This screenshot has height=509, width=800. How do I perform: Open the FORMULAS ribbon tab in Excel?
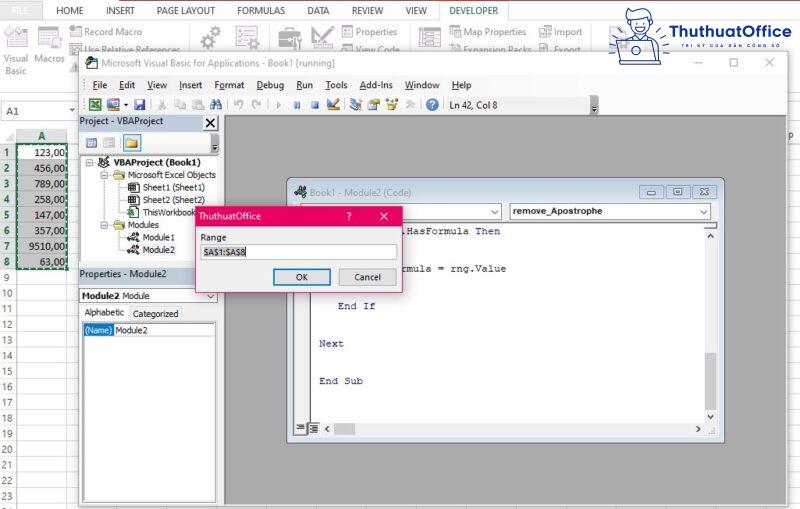tap(261, 10)
